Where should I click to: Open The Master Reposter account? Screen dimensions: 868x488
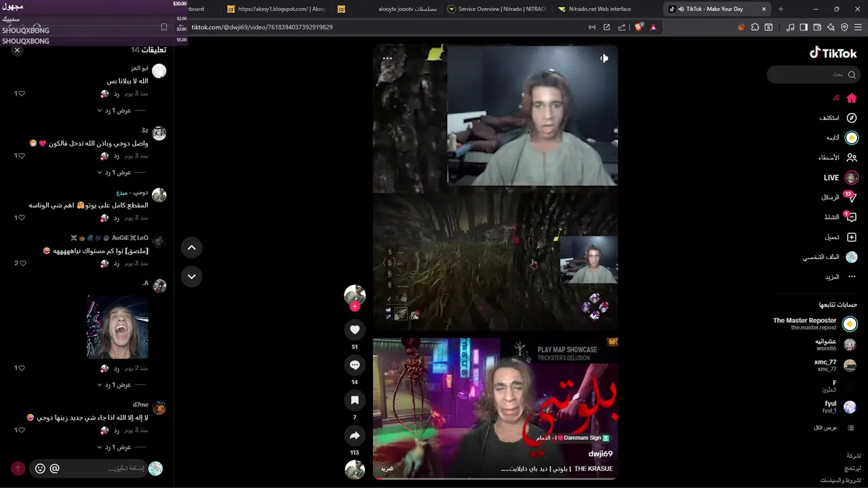(814, 323)
